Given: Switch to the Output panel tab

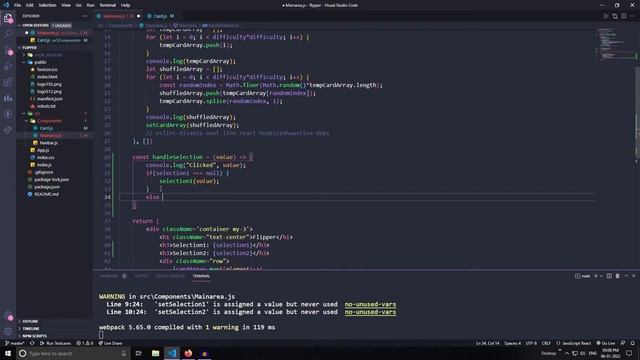Looking at the screenshot, I should tap(141, 276).
